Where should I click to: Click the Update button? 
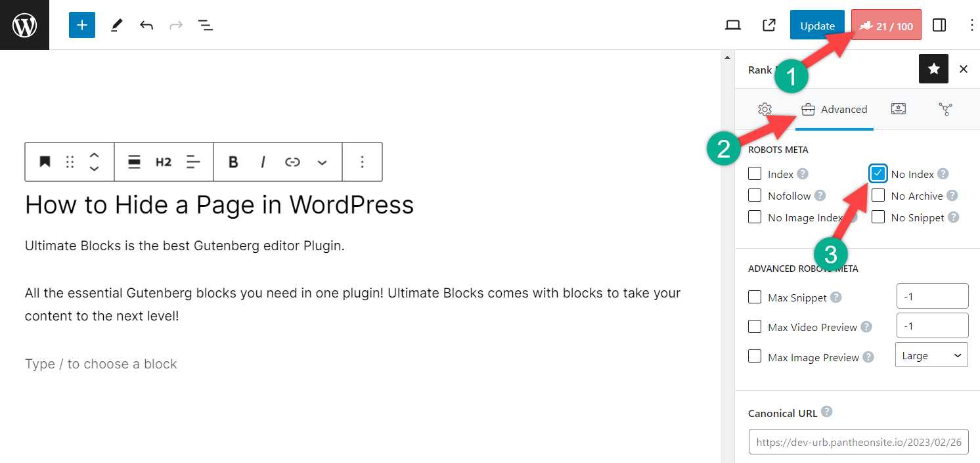click(x=817, y=26)
